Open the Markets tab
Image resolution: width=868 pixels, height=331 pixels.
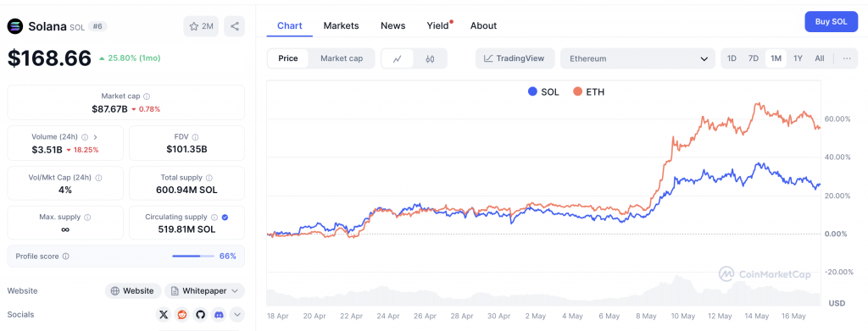341,25
